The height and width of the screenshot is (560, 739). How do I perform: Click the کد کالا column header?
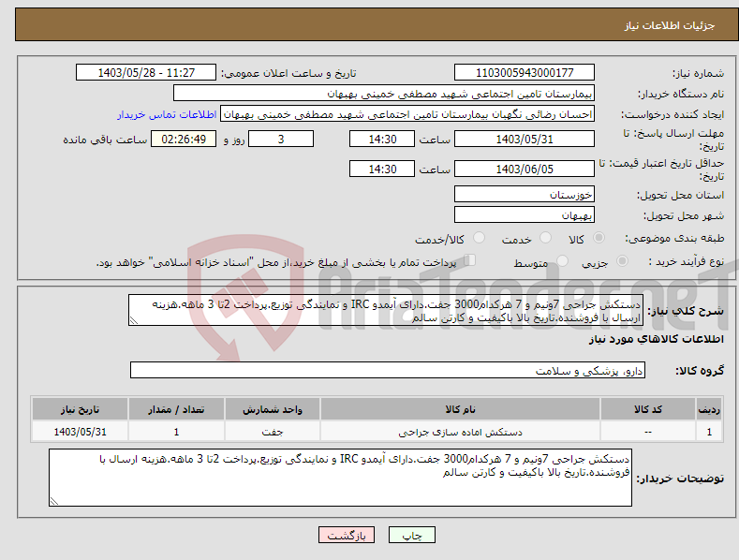648,409
